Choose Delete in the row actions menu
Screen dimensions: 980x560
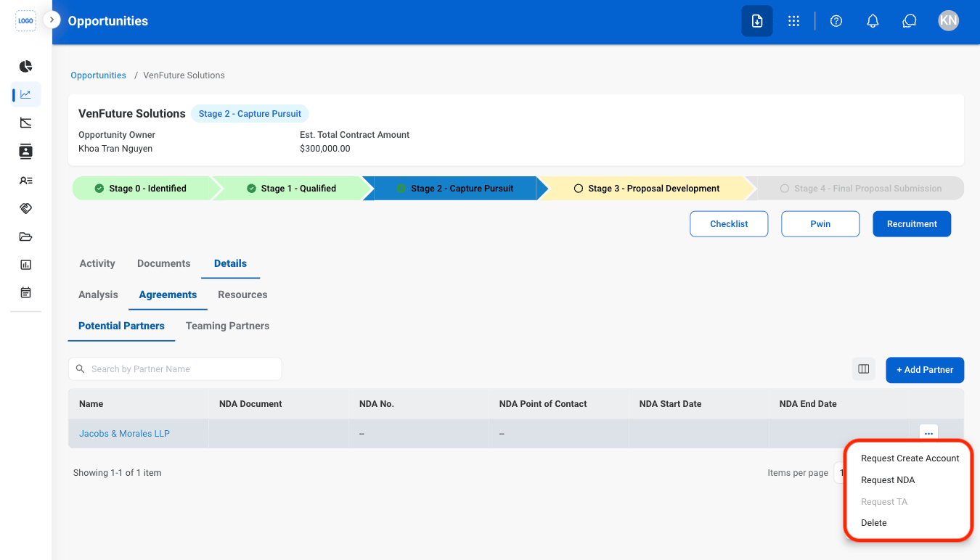point(874,523)
